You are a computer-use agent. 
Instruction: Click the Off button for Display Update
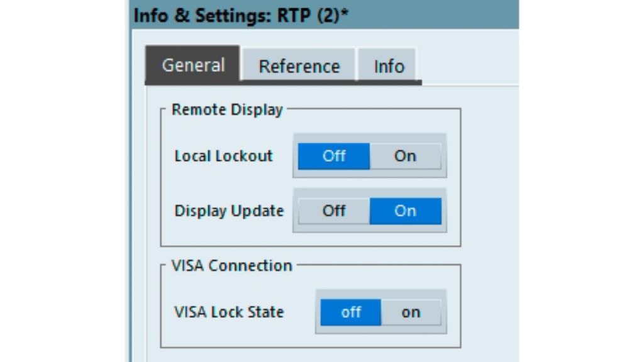click(334, 211)
